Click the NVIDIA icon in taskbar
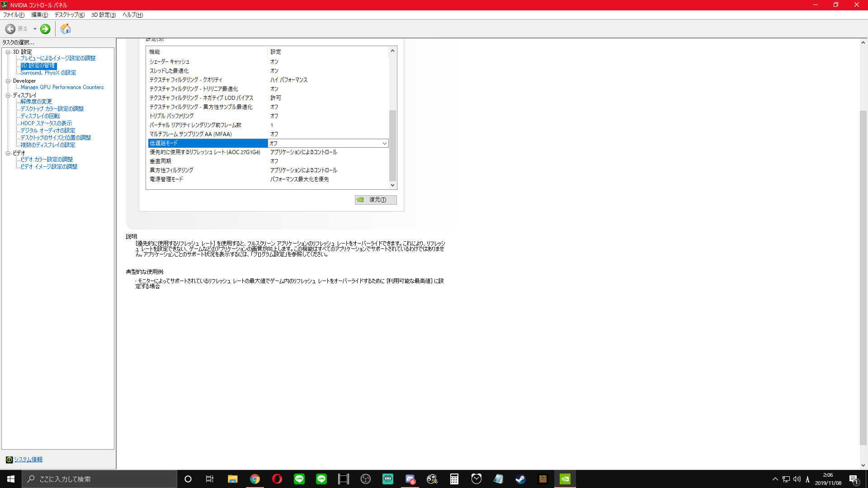 565,479
